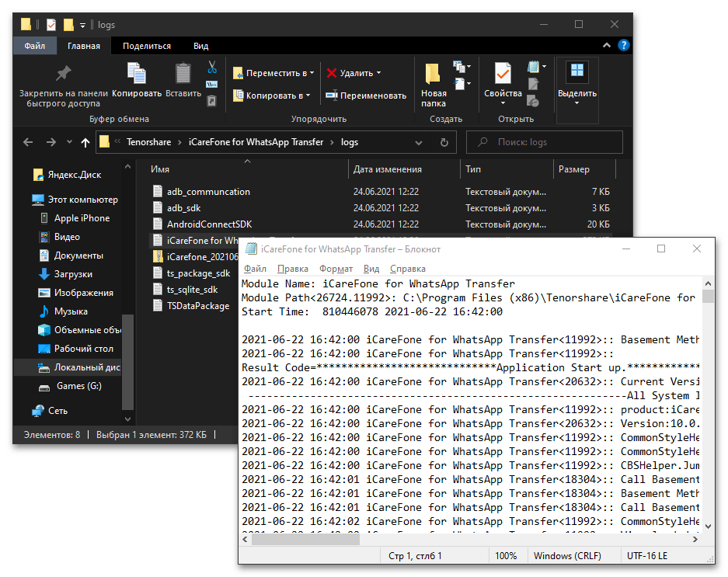The width and height of the screenshot is (728, 577).
Task: Open Копировать в dropdown
Action: tap(272, 96)
